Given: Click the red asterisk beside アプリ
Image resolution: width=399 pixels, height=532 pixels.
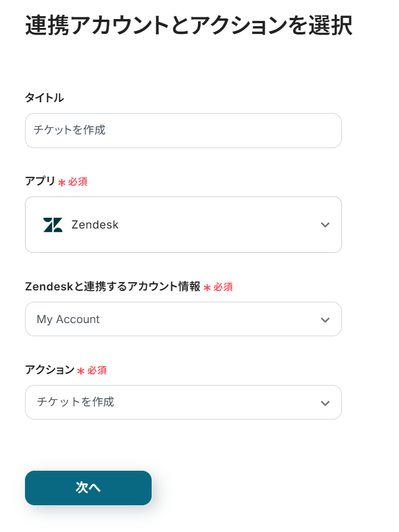Looking at the screenshot, I should [x=62, y=183].
